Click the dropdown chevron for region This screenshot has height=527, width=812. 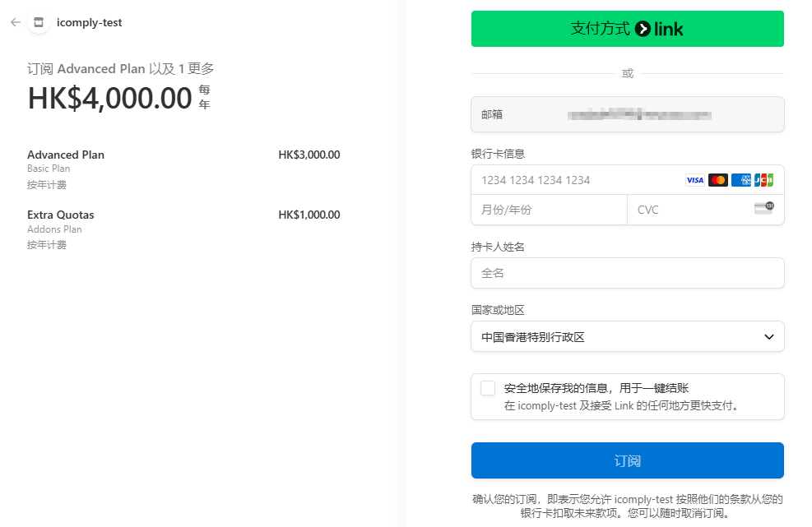tap(769, 337)
